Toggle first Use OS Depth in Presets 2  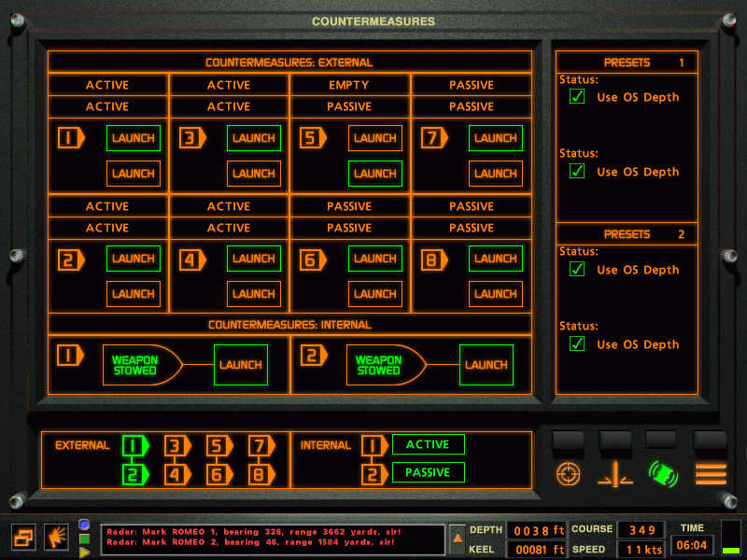(577, 270)
